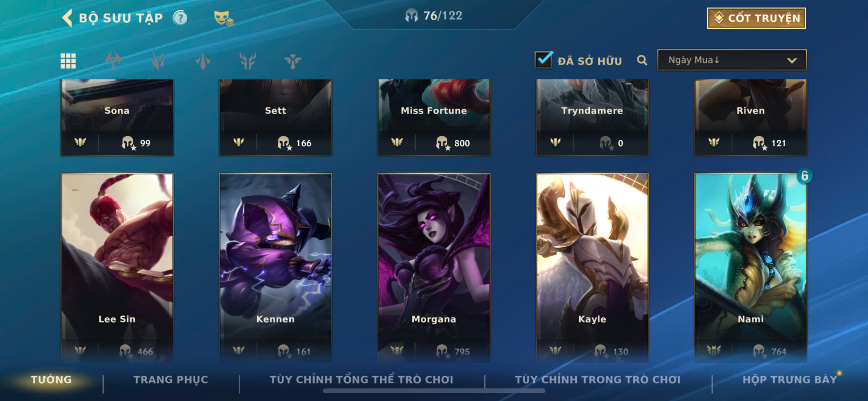Open the question mark help icon

[x=180, y=18]
